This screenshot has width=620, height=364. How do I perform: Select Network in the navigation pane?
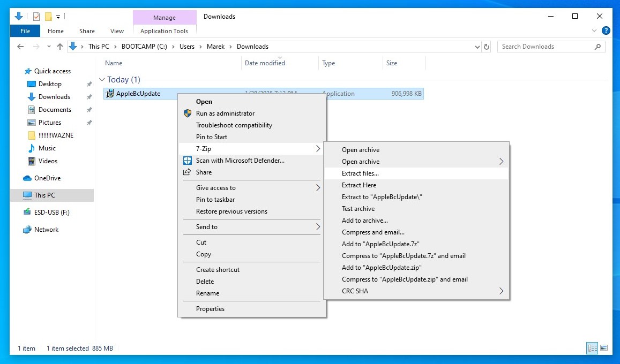click(46, 230)
